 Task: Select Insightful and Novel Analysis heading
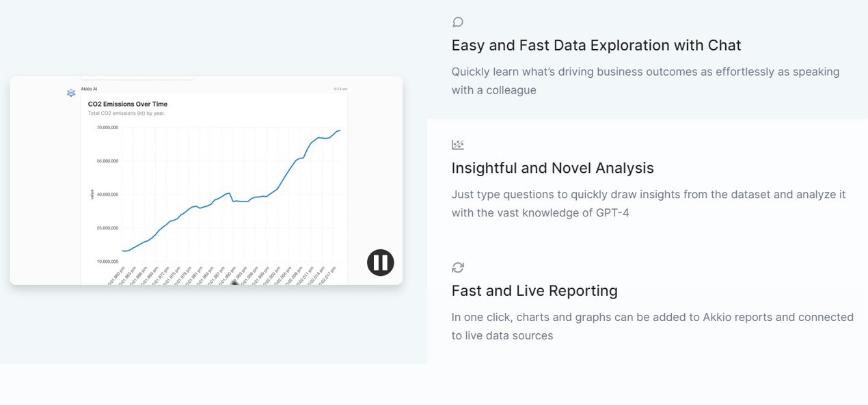coord(552,168)
